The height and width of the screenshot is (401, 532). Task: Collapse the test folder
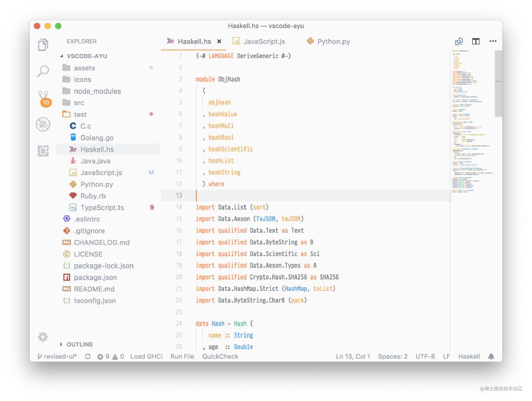80,114
